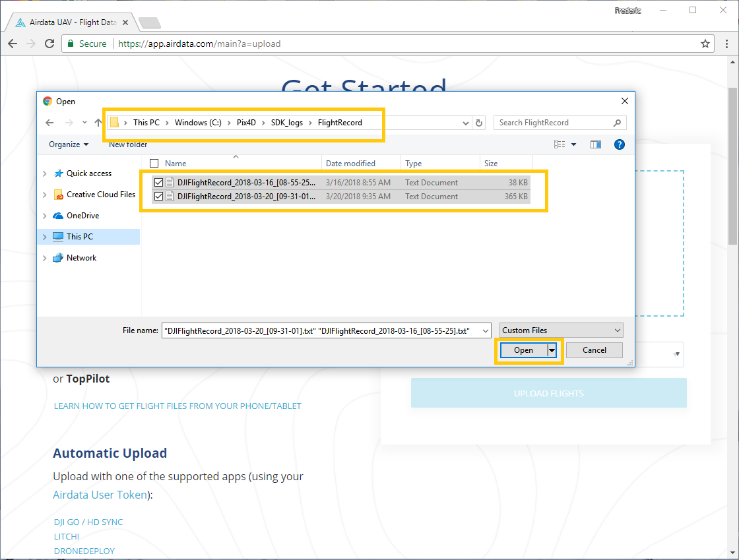Close the Airdata UAV browser tab
739x560 pixels.
point(125,22)
